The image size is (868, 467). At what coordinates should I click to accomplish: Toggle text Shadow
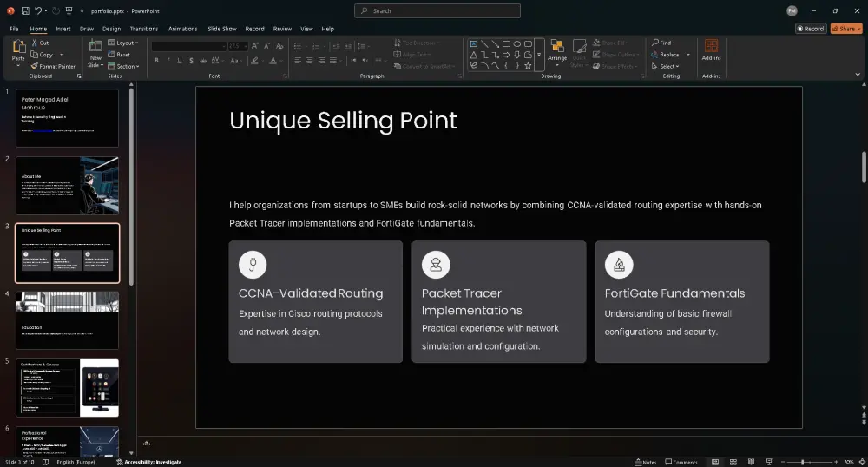click(191, 61)
